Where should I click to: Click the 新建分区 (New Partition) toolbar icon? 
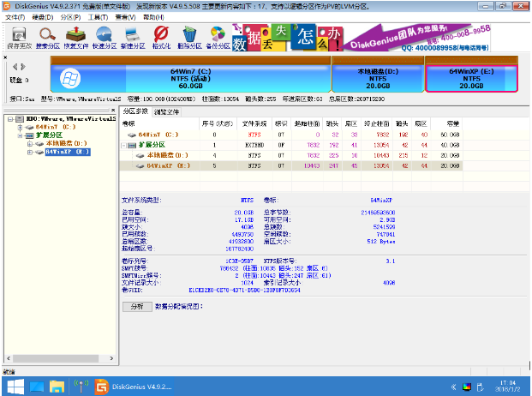(134, 37)
